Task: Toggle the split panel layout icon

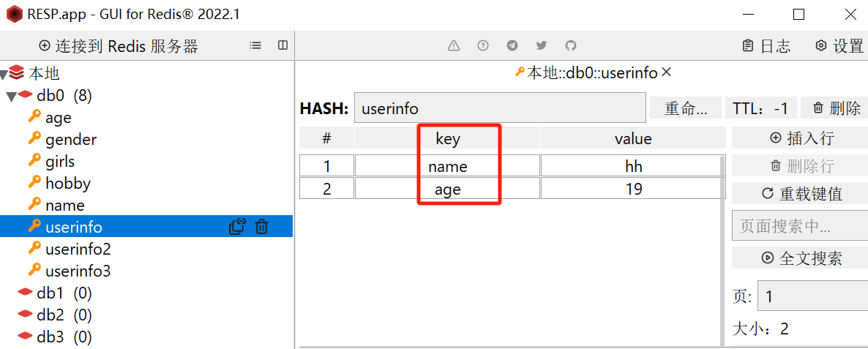Action: tap(283, 46)
